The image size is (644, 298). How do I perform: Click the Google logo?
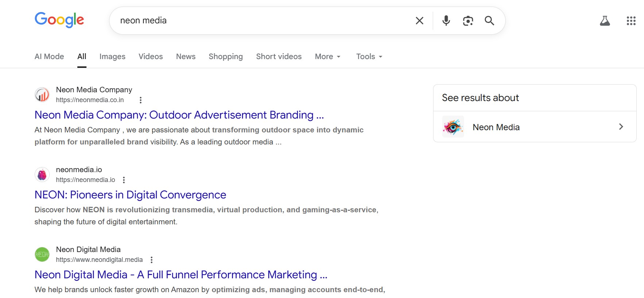[59, 20]
